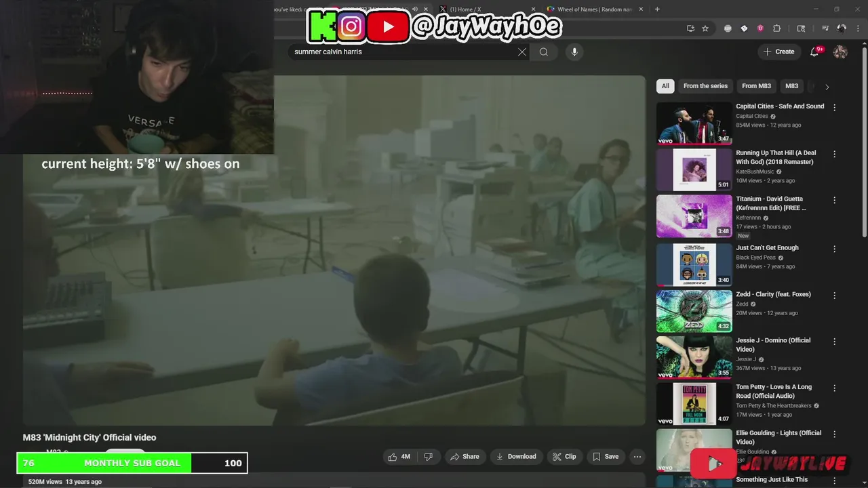
Task: Click Jessie J Domino thumbnail
Action: click(694, 357)
